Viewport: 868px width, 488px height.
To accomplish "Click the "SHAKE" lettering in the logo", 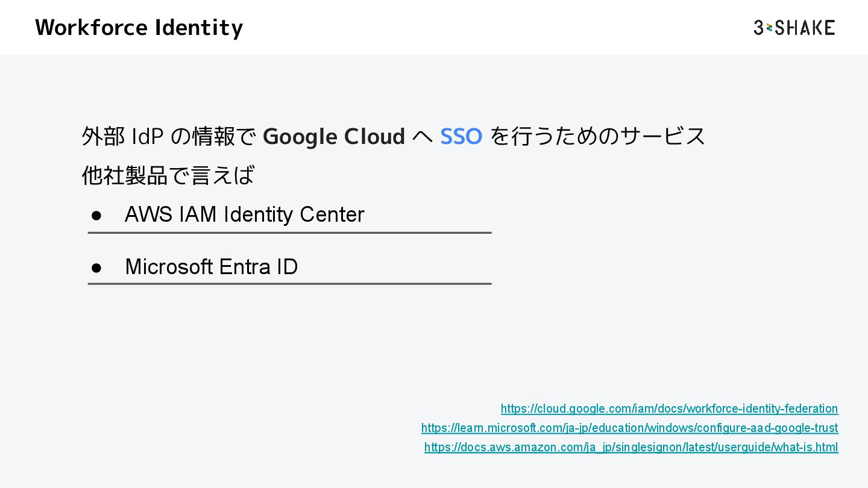I will (805, 28).
